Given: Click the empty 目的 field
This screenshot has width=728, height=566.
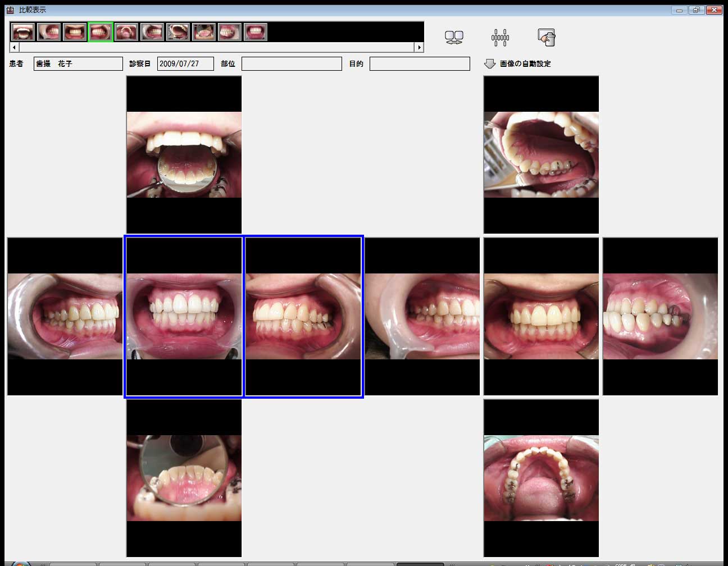Looking at the screenshot, I should [420, 64].
